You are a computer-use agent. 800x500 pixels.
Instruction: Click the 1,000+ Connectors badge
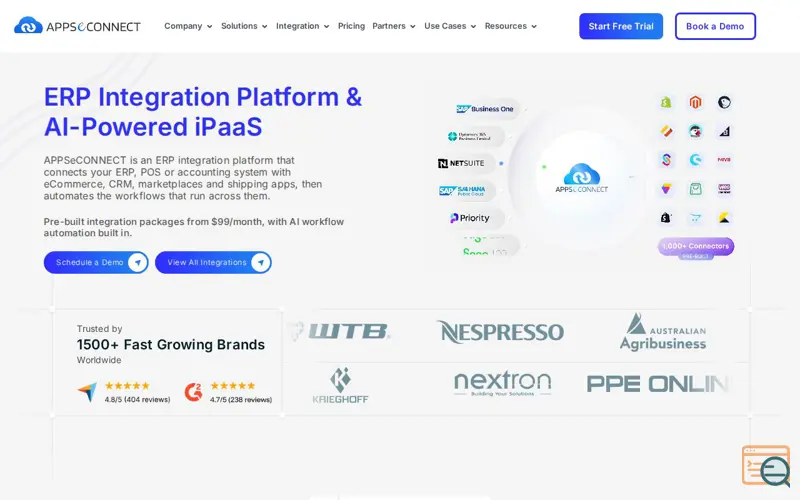[695, 247]
